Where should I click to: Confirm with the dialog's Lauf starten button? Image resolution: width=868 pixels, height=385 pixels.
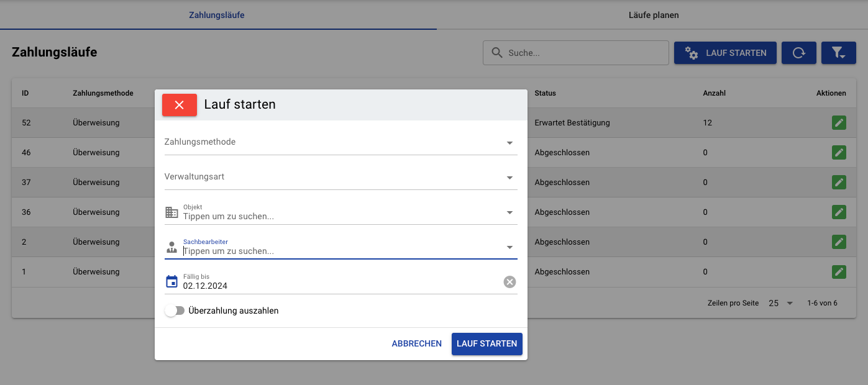[x=487, y=343]
